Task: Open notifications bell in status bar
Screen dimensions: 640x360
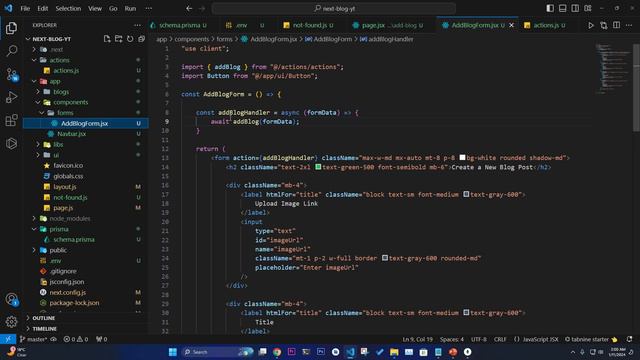Action: (x=629, y=339)
